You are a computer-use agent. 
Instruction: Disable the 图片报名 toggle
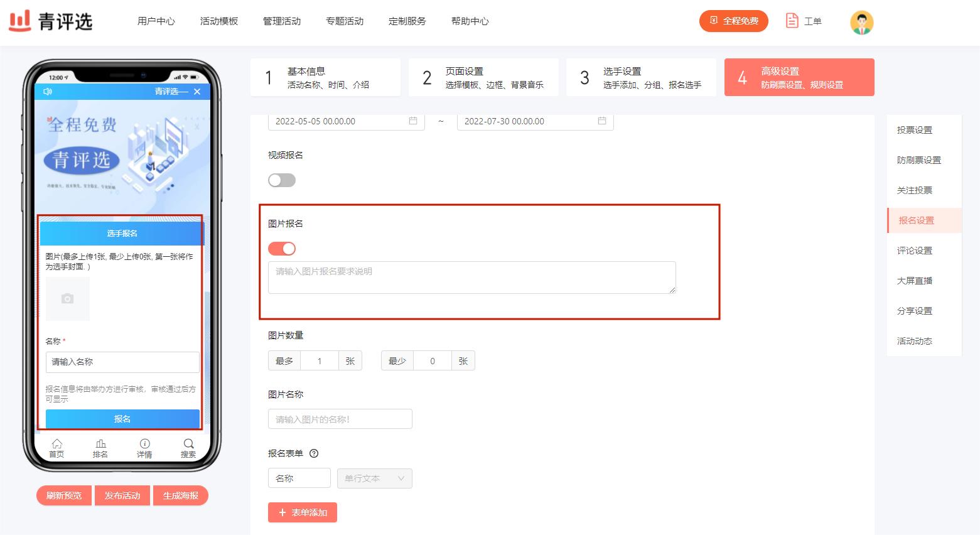281,248
